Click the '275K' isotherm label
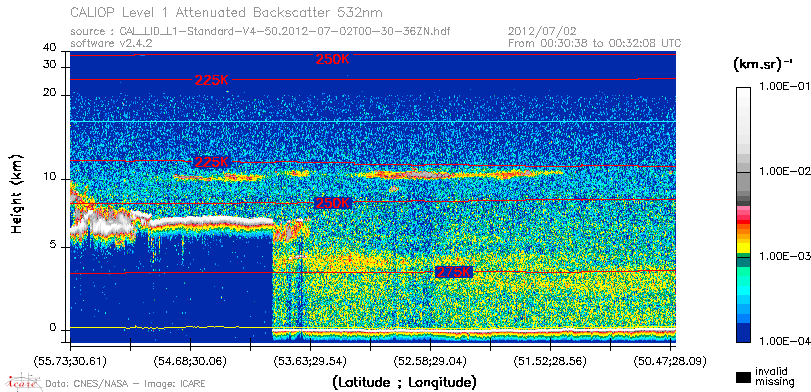 [x=454, y=272]
